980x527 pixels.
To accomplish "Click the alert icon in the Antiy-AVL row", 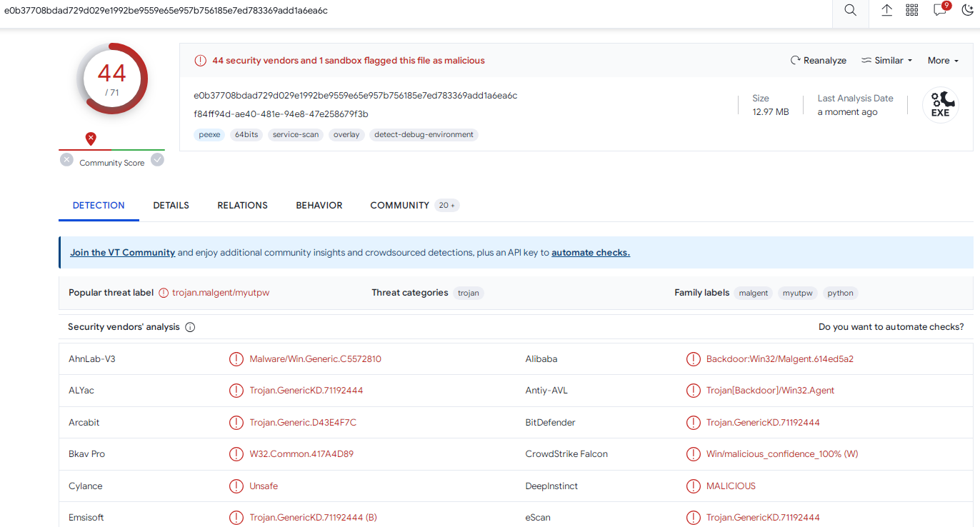I will pos(693,391).
